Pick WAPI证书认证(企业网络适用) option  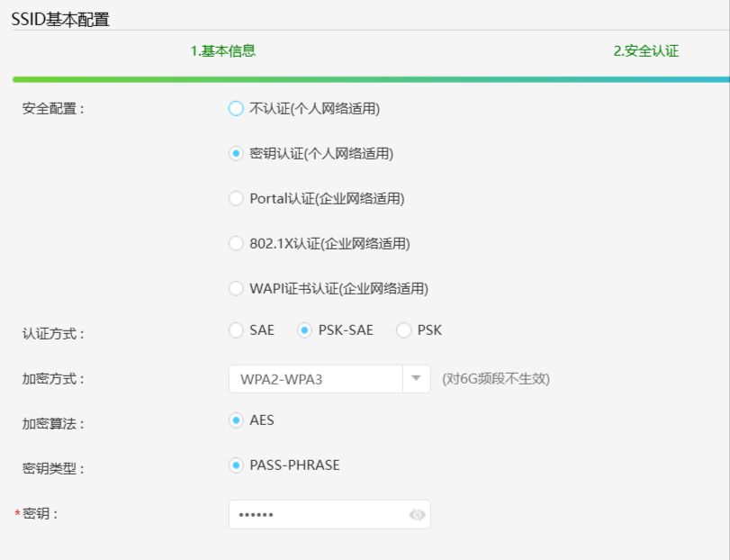(236, 289)
